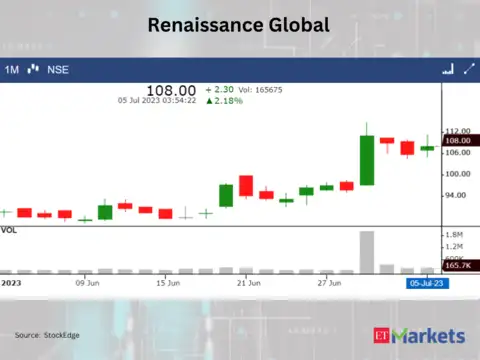This screenshot has width=480, height=360.
Task: Click the ET Markets logo
Action: click(419, 336)
